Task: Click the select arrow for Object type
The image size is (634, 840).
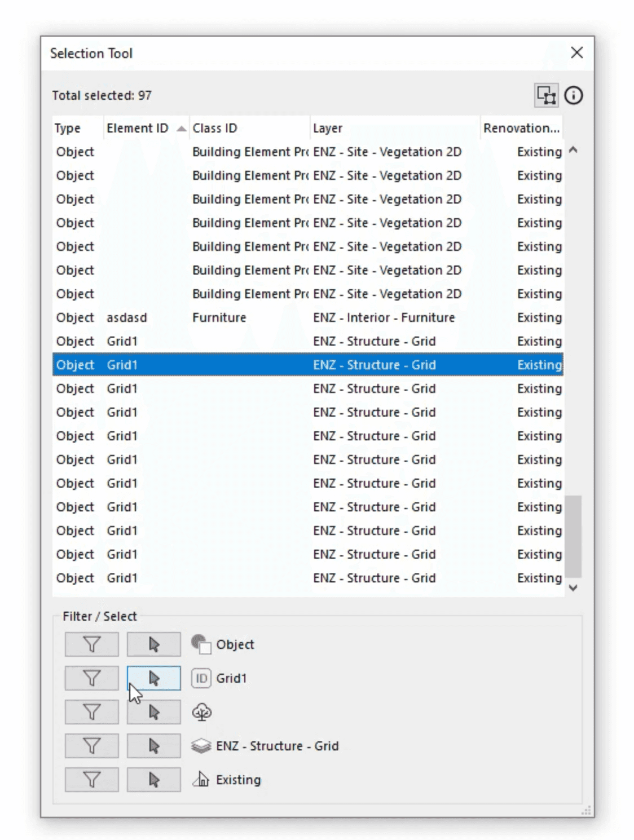Action: 153,644
